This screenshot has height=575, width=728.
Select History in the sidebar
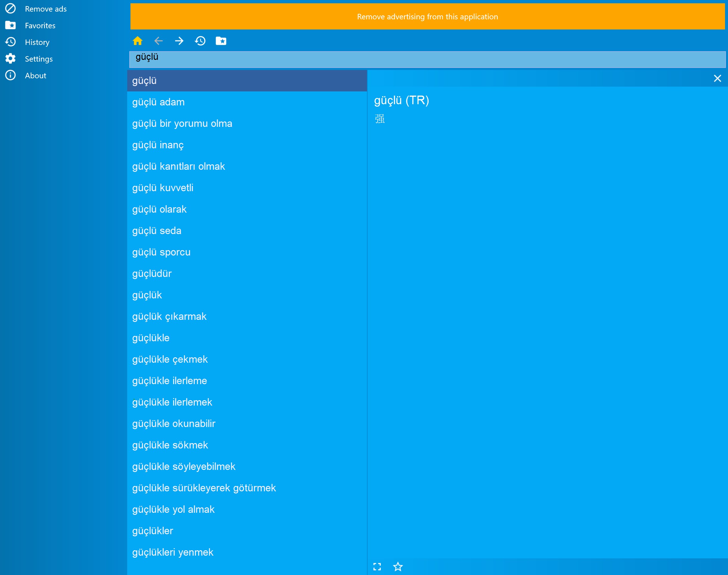[37, 42]
